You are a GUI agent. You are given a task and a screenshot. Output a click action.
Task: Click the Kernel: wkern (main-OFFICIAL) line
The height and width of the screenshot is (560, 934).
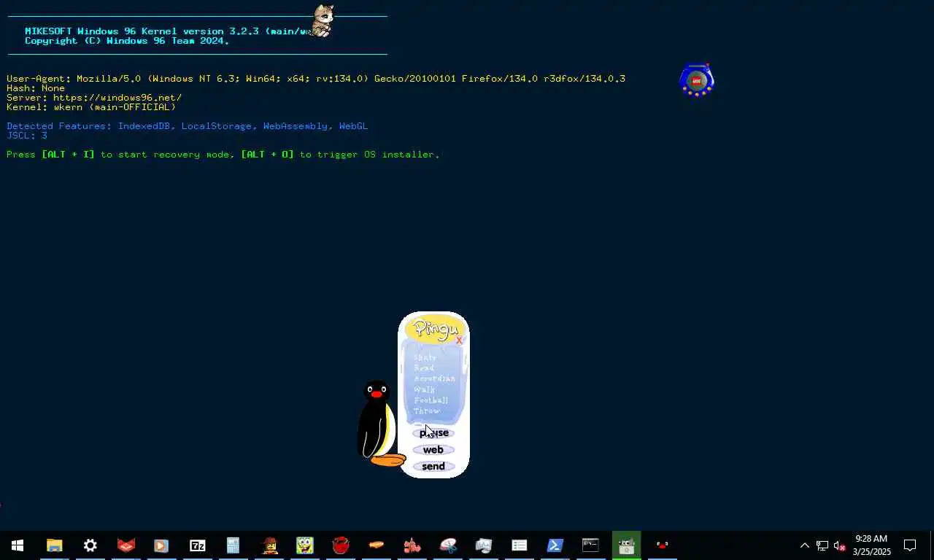coord(91,107)
